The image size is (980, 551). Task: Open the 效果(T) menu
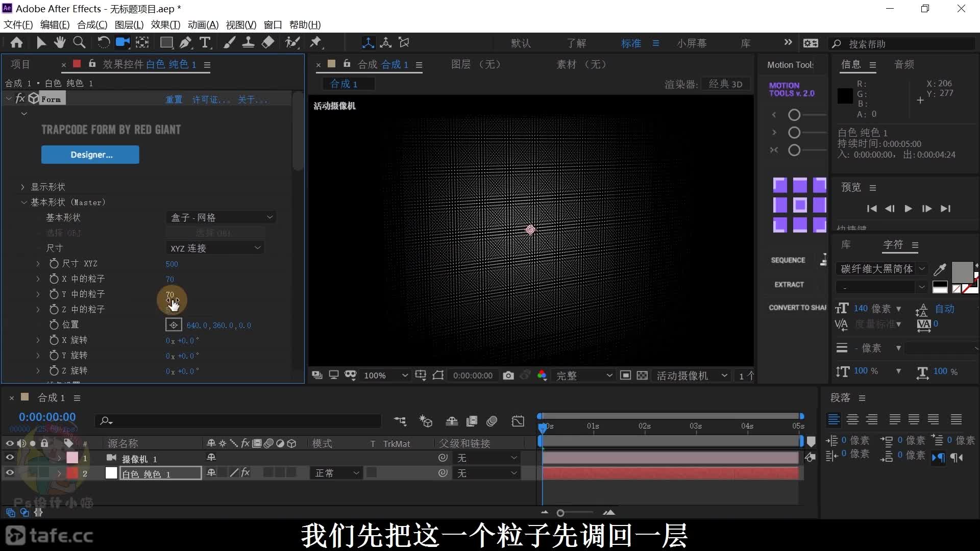pyautogui.click(x=165, y=24)
